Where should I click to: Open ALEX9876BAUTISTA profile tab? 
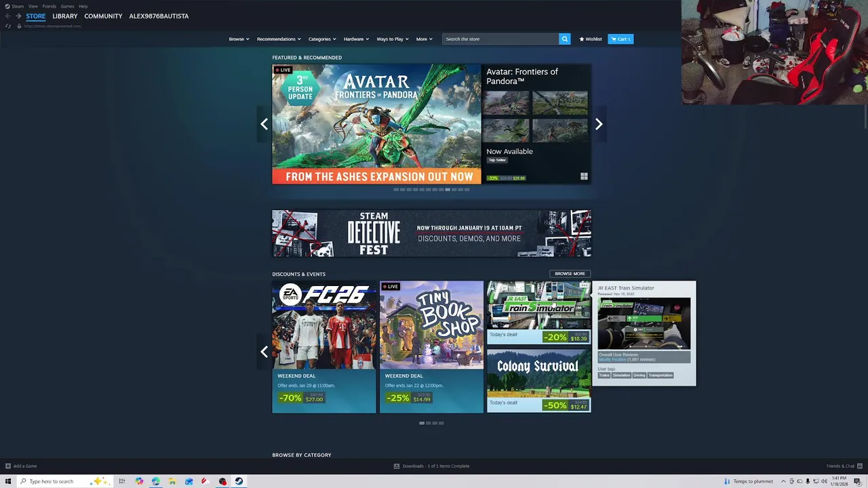[159, 16]
